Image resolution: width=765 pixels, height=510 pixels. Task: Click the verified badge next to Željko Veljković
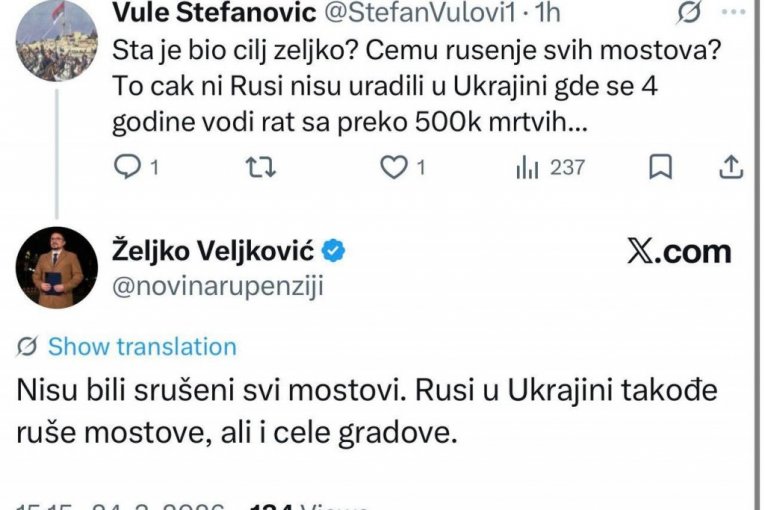(x=335, y=250)
